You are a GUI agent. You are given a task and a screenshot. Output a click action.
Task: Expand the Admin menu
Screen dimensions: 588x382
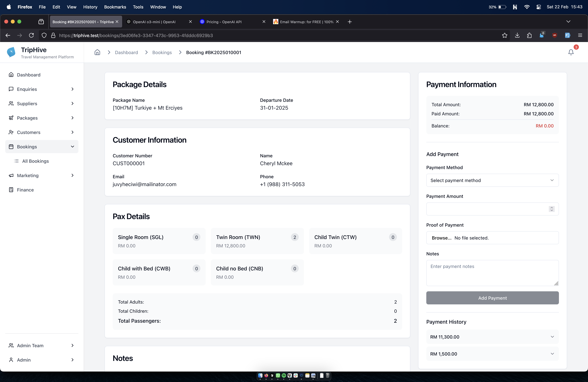(72, 360)
